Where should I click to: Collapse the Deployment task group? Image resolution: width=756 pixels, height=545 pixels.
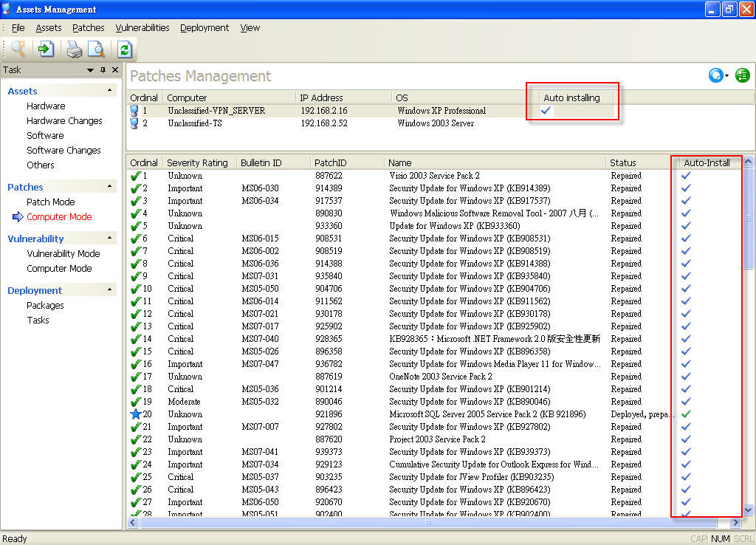pos(109,289)
